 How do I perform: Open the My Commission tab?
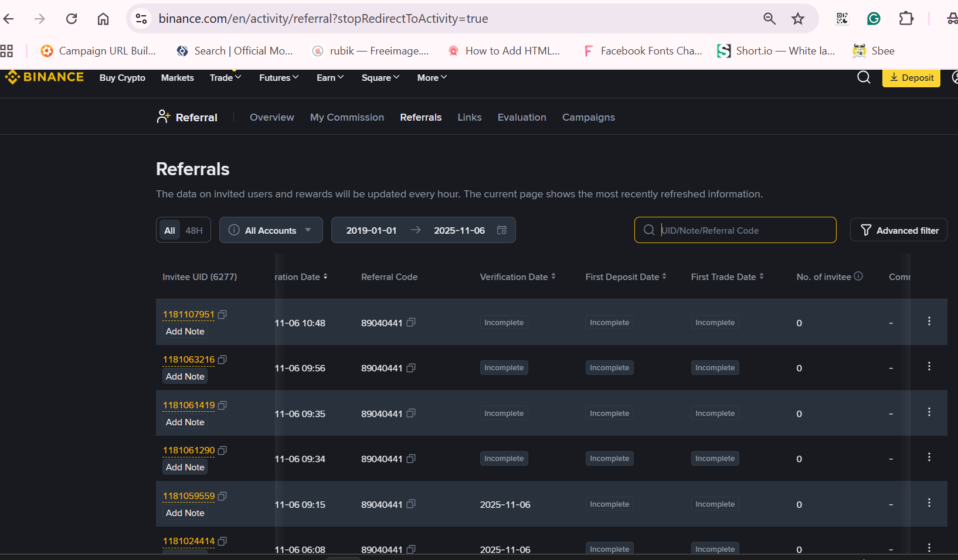(x=347, y=117)
